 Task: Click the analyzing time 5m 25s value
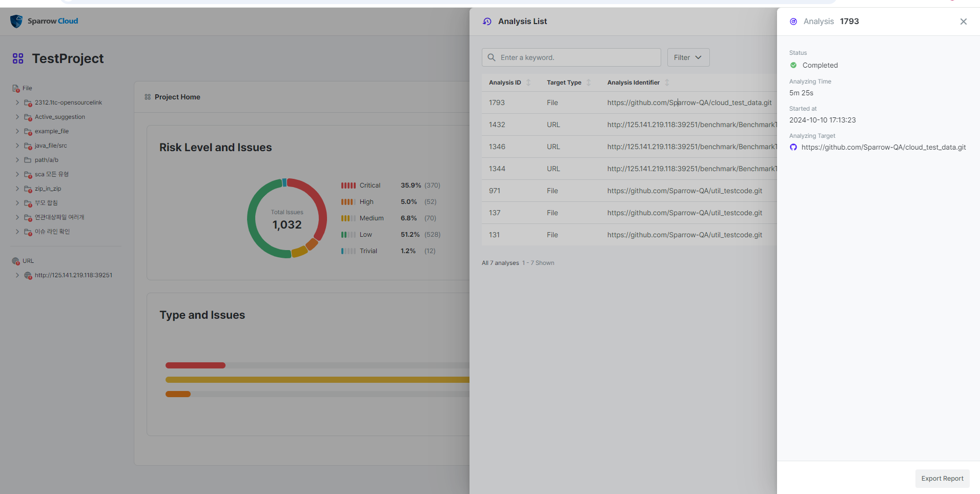(x=801, y=93)
